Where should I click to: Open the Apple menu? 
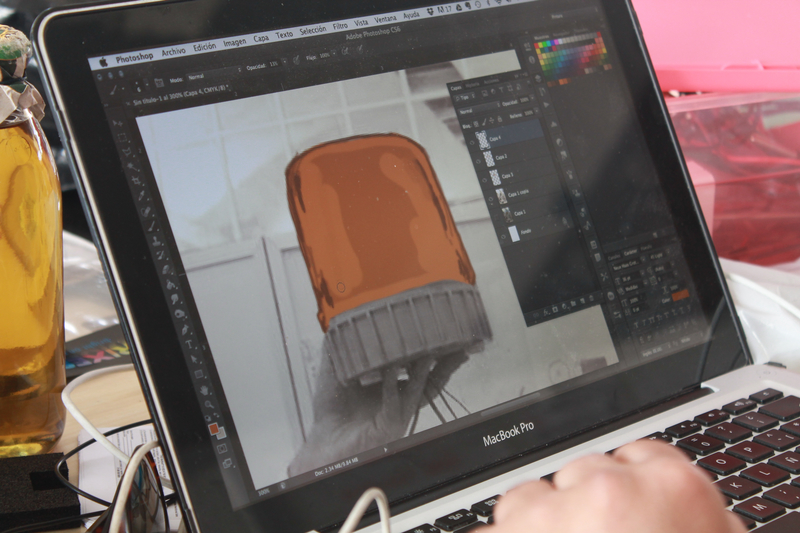103,62
